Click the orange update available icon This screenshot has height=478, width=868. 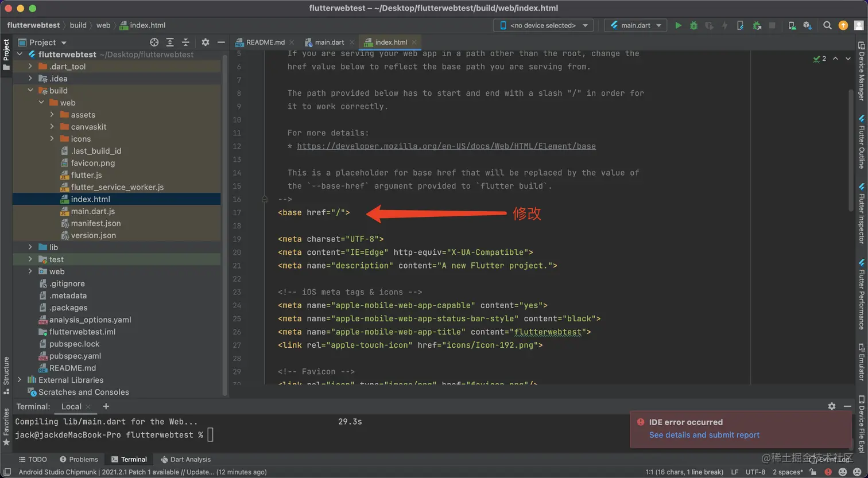coord(843,25)
